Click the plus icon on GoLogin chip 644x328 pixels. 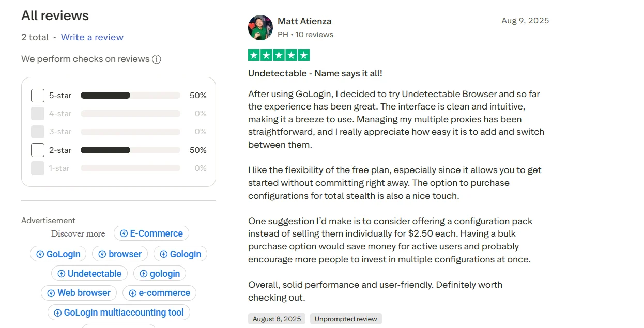pyautogui.click(x=40, y=254)
